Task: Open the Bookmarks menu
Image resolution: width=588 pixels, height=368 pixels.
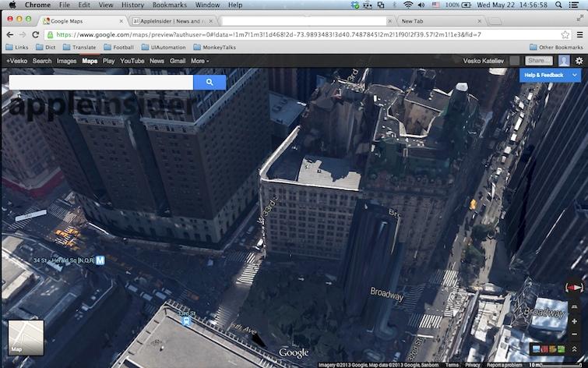Action: 170,5
